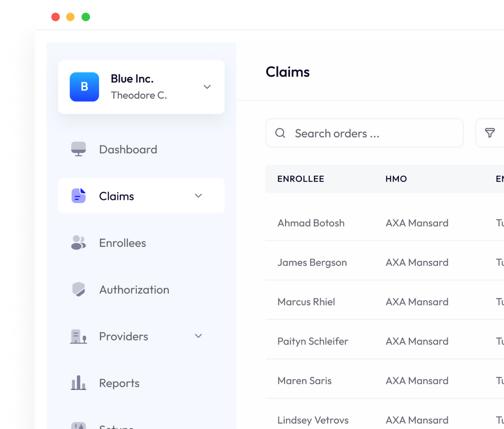Switch to the Enrollees section
This screenshot has height=429, width=504.
[x=122, y=242]
